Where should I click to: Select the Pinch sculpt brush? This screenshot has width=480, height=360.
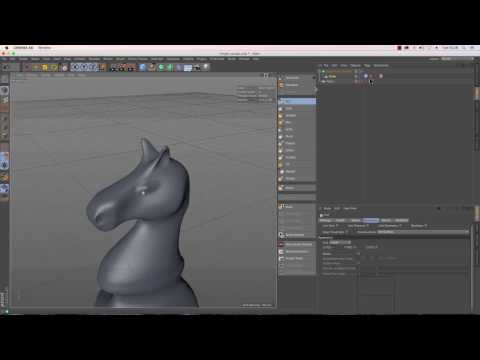[x=297, y=136]
